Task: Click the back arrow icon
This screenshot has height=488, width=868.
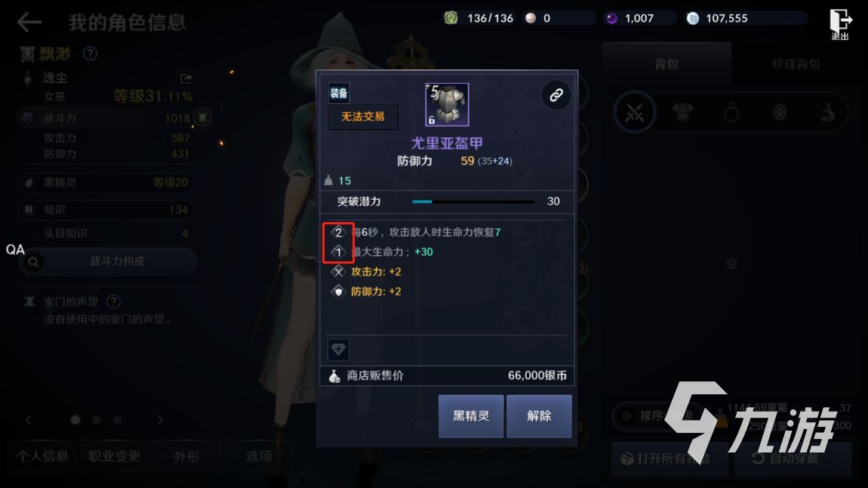Action: (29, 22)
